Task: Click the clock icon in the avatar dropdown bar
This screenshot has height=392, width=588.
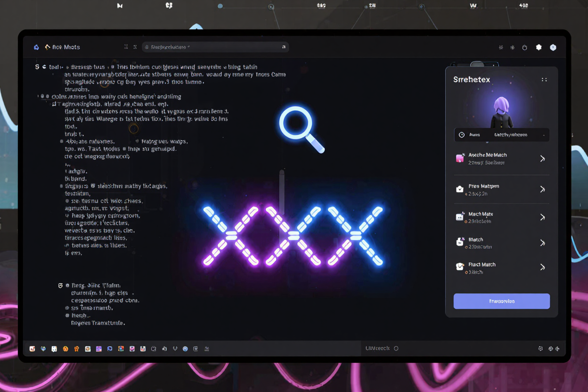Action: [462, 135]
